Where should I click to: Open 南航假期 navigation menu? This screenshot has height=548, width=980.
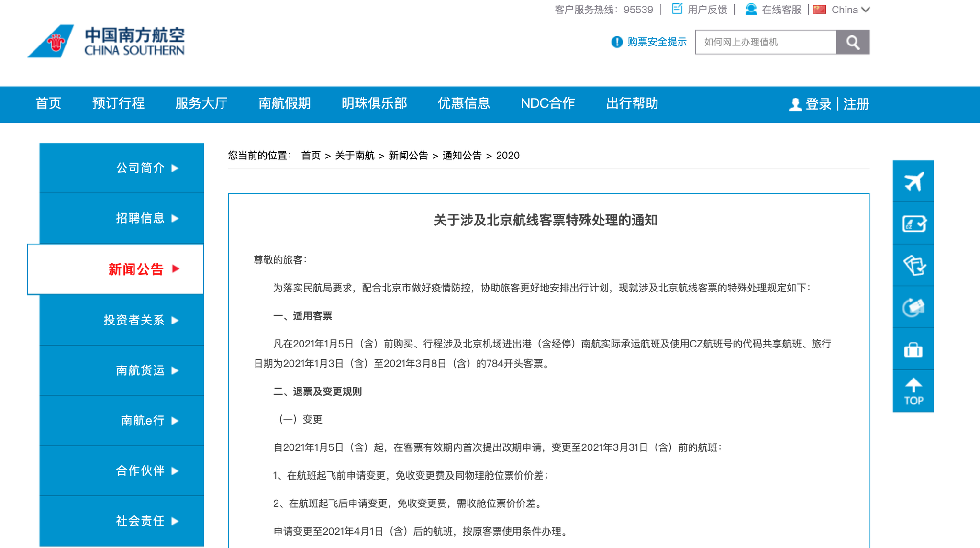click(x=285, y=103)
